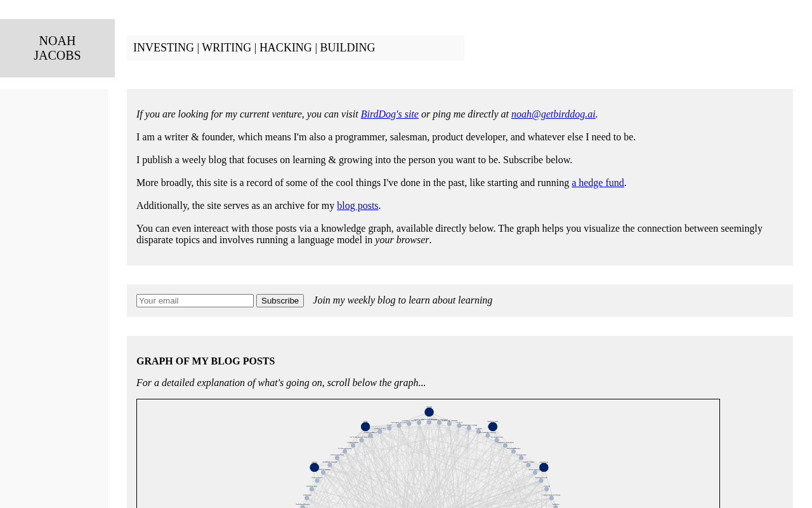Visit BirdDog's site link

(390, 114)
